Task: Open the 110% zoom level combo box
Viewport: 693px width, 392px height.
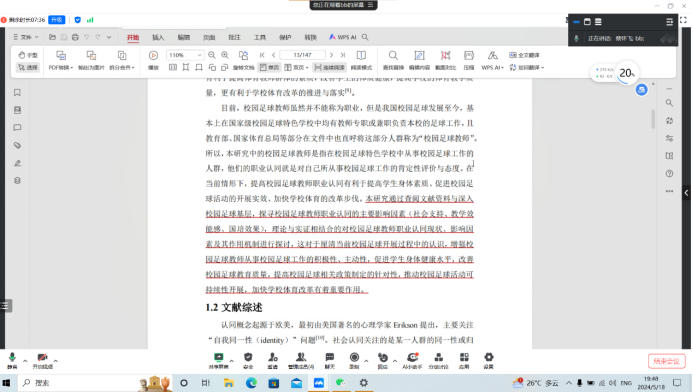Action: click(x=185, y=55)
